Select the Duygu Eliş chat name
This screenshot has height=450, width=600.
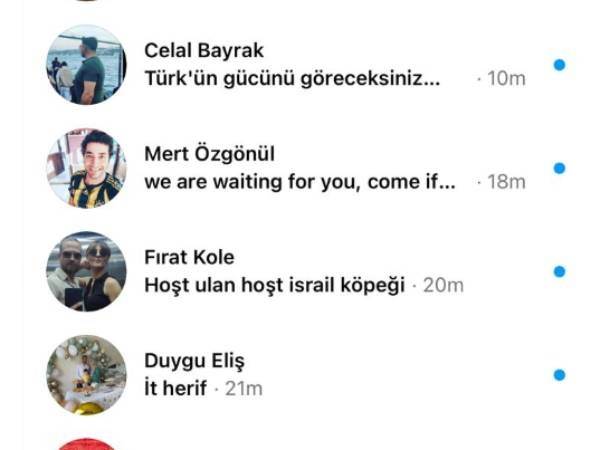[194, 361]
